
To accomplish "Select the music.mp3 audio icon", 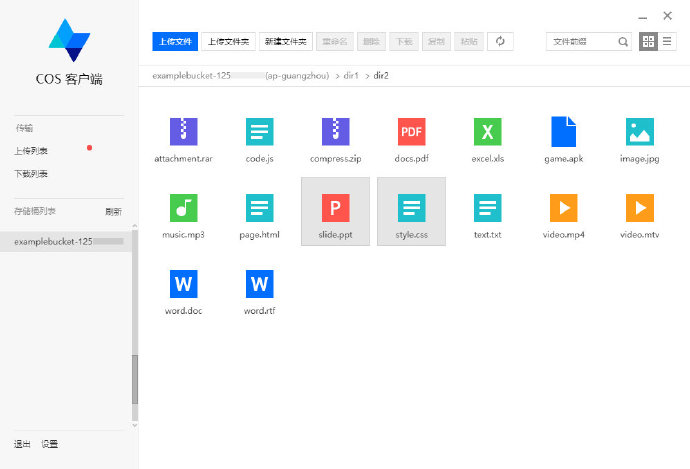I will point(183,208).
